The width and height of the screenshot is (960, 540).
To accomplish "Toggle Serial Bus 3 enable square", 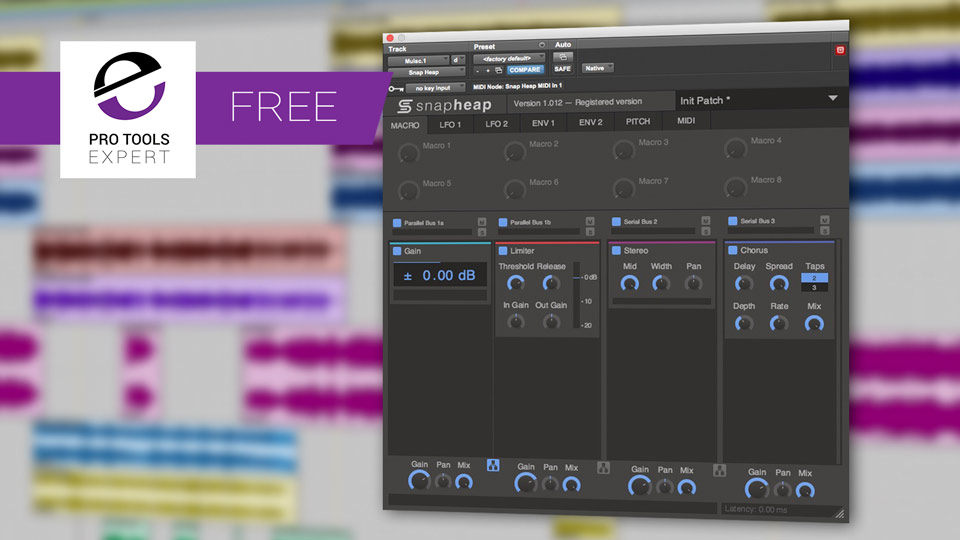I will tap(732, 221).
